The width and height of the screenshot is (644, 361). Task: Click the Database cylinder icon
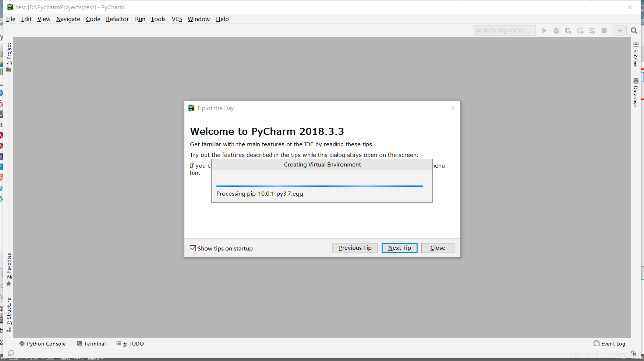pyautogui.click(x=636, y=81)
